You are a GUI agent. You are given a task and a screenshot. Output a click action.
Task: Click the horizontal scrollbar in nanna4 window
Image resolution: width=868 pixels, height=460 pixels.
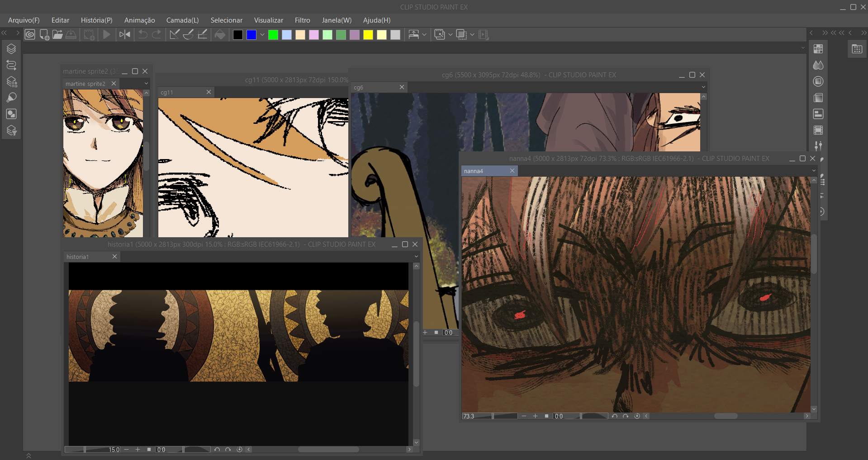coord(726,416)
